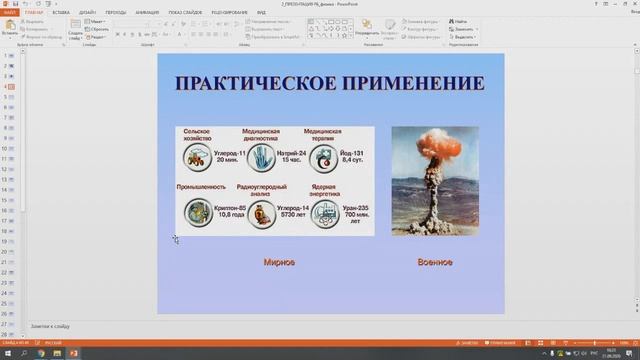Toggle Примечания comments pane in status bar

point(500,343)
